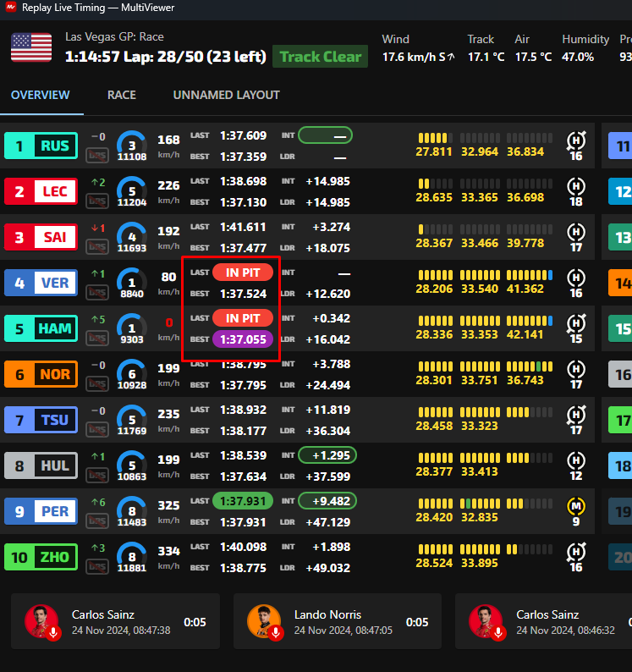Select the TSU driver tag
632x672 pixels.
[x=41, y=420]
